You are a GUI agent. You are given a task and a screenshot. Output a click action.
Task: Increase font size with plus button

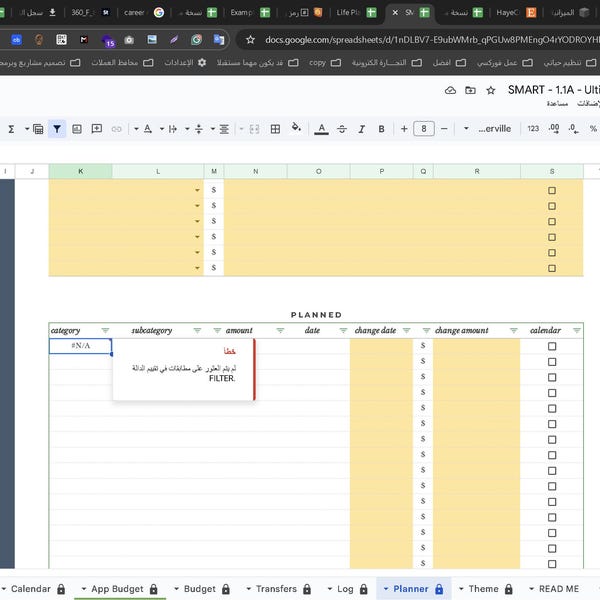(x=404, y=129)
